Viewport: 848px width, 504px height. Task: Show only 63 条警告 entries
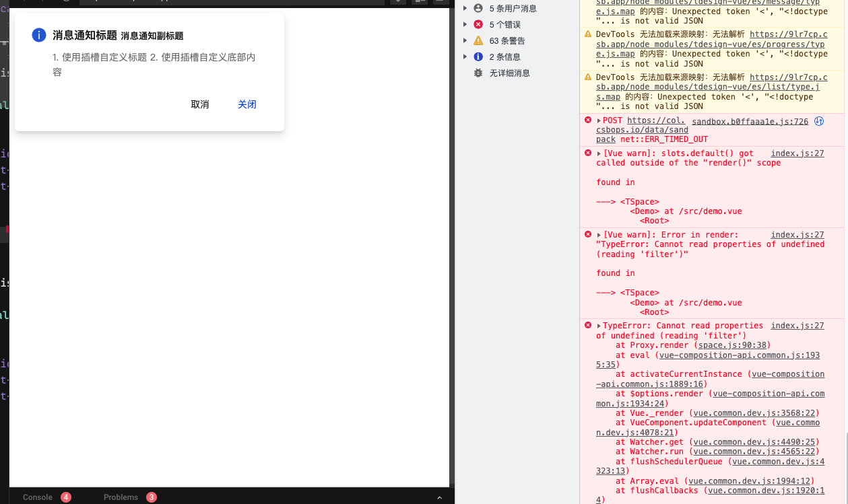(x=507, y=40)
